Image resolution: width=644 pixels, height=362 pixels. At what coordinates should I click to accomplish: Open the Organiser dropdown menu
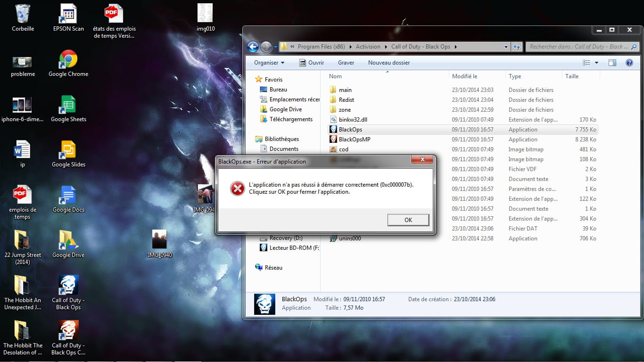pyautogui.click(x=269, y=63)
